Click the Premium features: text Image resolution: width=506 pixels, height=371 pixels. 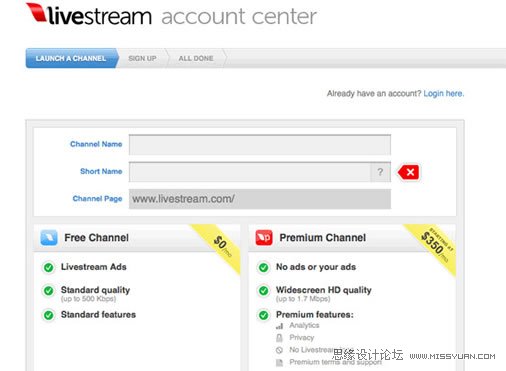pos(315,315)
